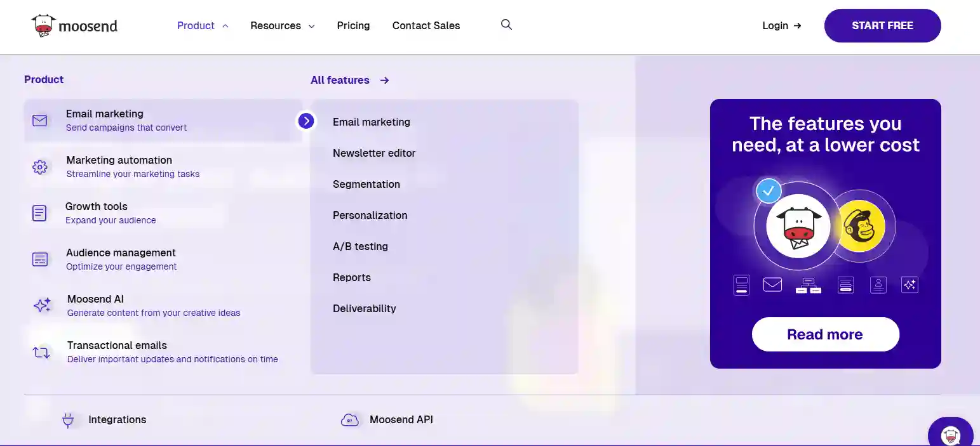Click the Moosend AI sparkle icon
Screen dimensions: 980x446
pyautogui.click(x=42, y=306)
